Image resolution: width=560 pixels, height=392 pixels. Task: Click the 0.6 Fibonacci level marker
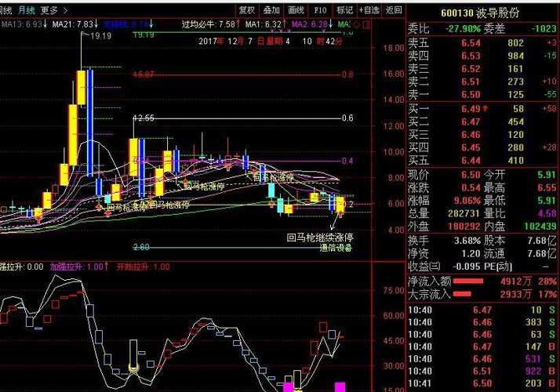[347, 118]
